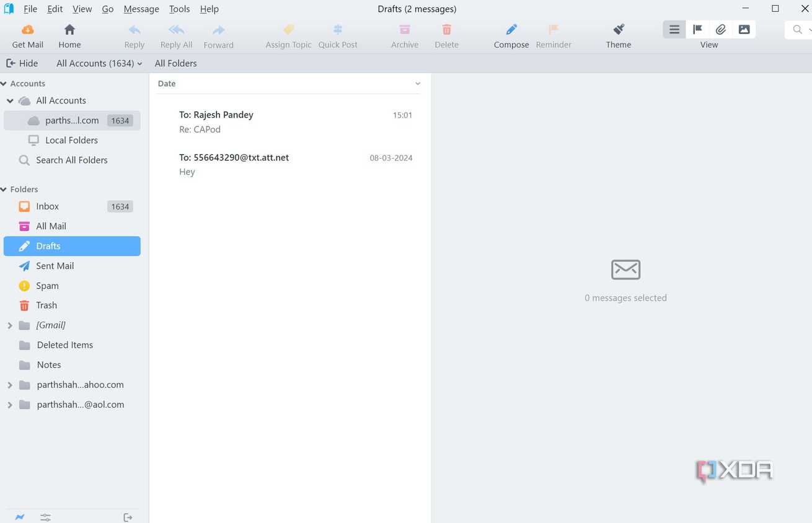Click the Forward toolbar button
Image resolution: width=812 pixels, height=523 pixels.
tap(218, 36)
